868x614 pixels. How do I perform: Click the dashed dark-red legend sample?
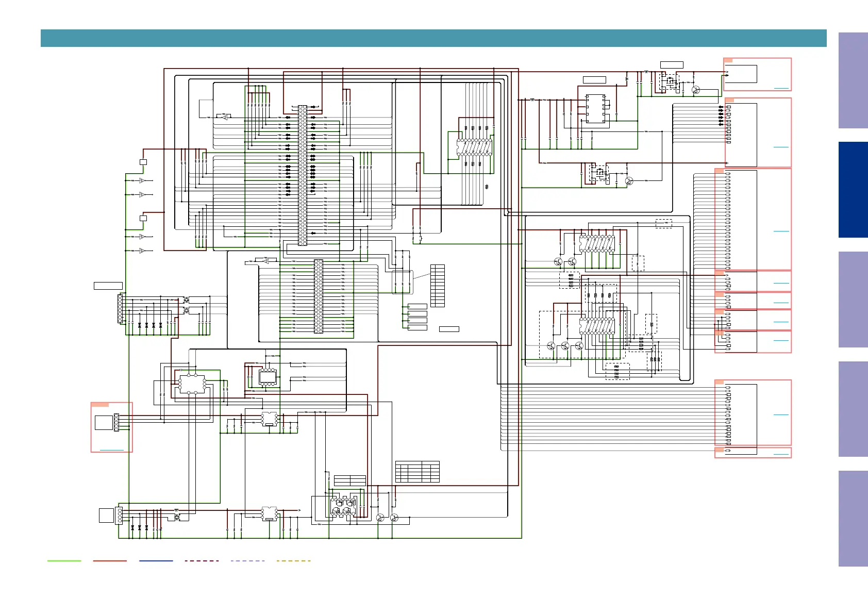[202, 561]
